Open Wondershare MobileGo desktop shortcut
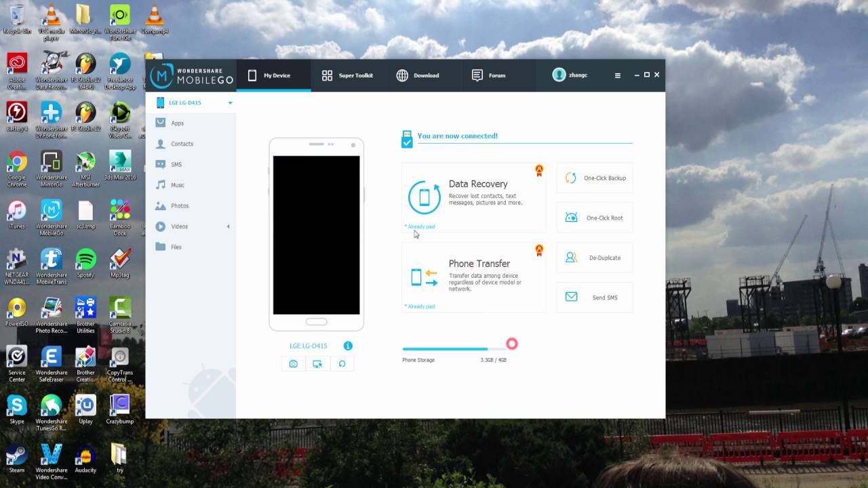This screenshot has width=868, height=488. (51, 218)
